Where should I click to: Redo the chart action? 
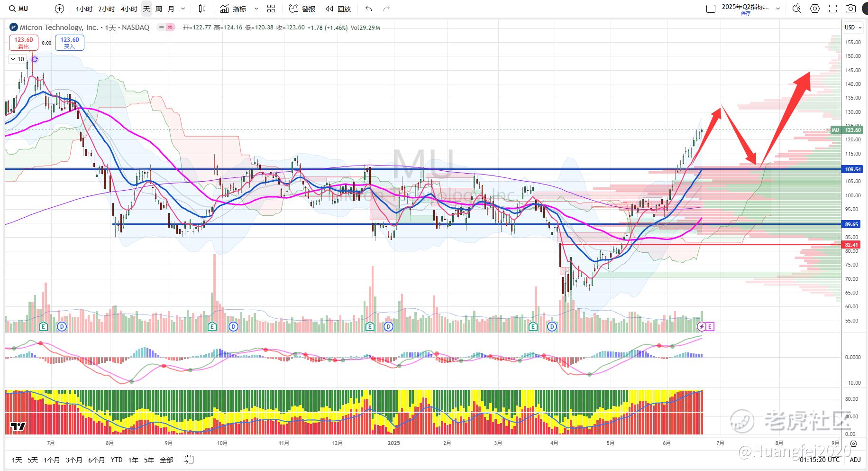coord(386,9)
